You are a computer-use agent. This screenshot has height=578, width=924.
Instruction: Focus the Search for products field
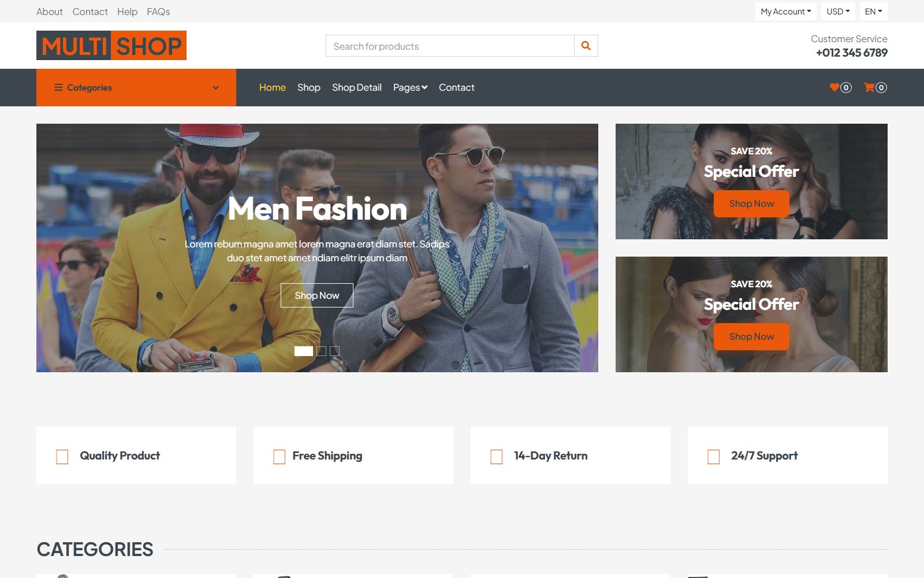click(x=450, y=46)
